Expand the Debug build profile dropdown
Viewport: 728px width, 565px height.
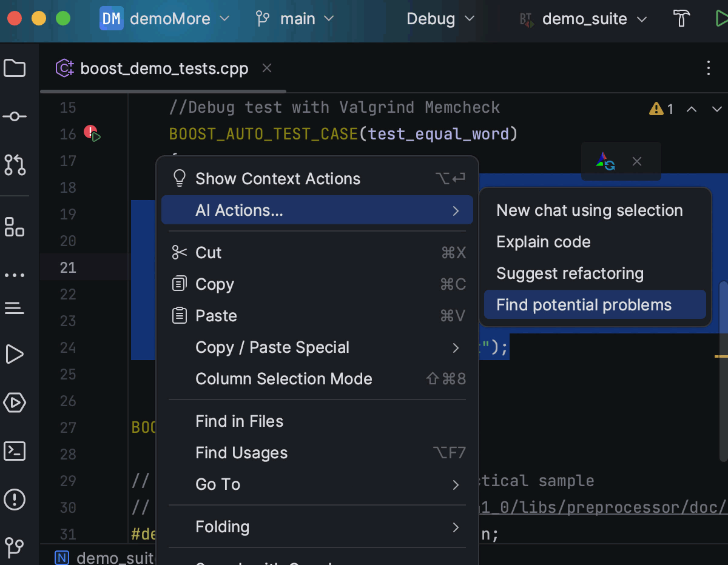click(x=440, y=19)
